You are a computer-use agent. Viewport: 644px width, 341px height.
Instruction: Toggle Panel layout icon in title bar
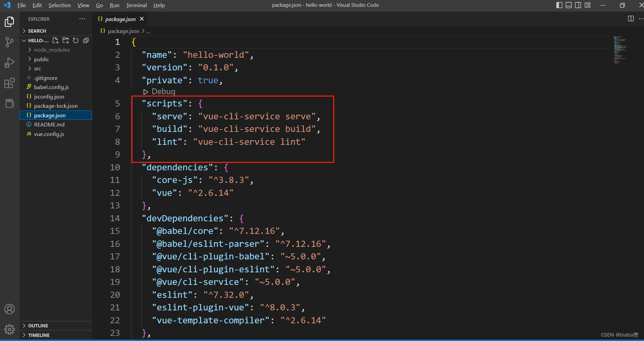[569, 5]
